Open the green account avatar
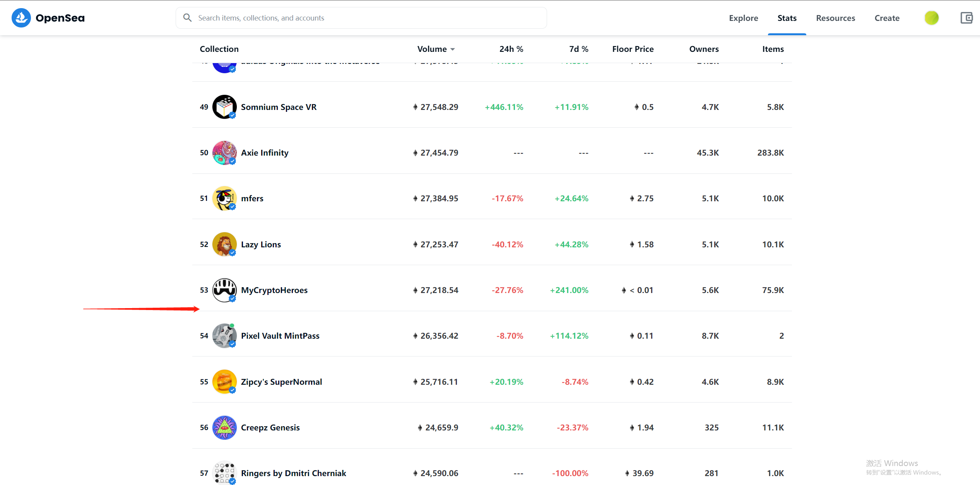This screenshot has height=485, width=980. [x=931, y=18]
